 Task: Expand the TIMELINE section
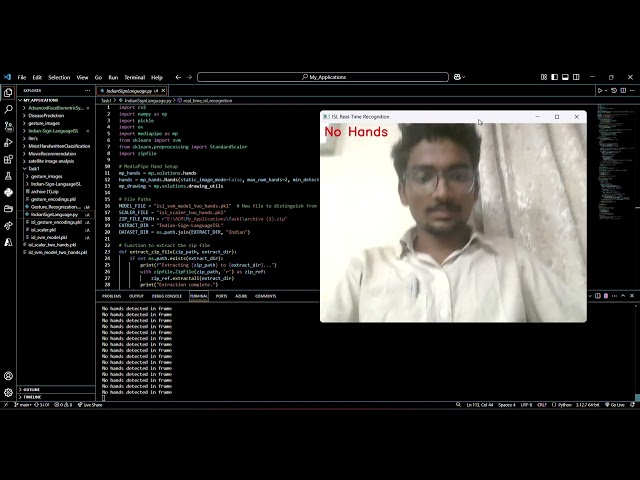32,397
